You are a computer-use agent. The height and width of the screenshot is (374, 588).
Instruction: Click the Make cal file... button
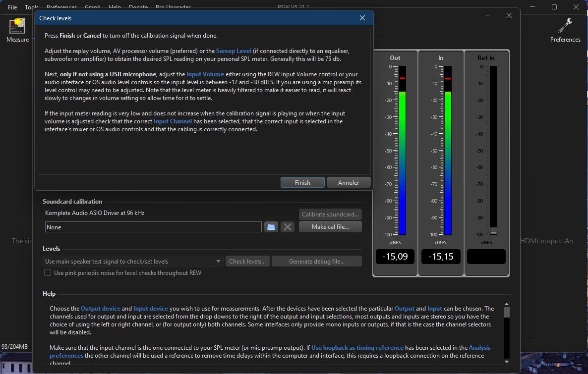[330, 226]
